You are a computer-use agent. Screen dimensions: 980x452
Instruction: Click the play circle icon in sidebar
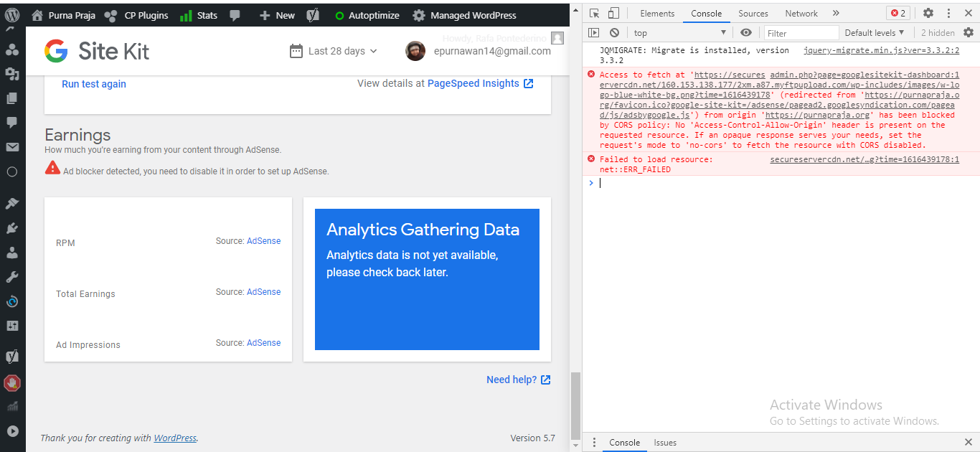(x=12, y=431)
